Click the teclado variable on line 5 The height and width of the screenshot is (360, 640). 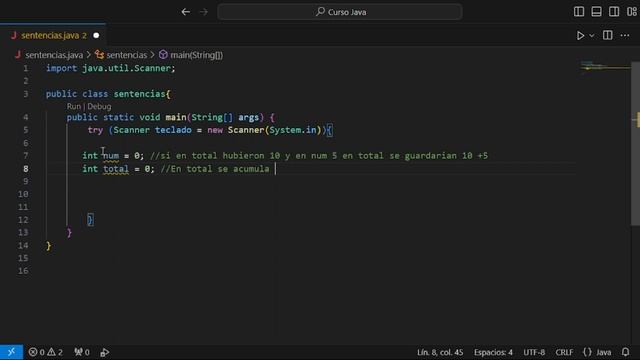pos(173,130)
